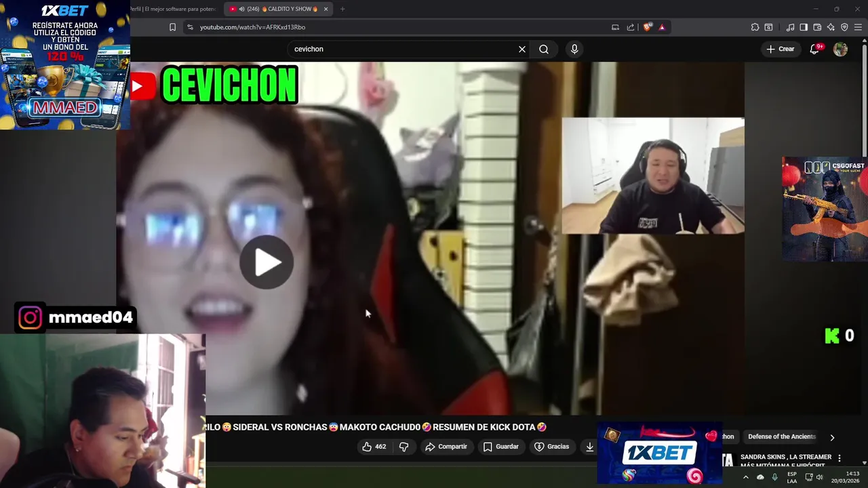Open the account avatar menu

point(840,49)
